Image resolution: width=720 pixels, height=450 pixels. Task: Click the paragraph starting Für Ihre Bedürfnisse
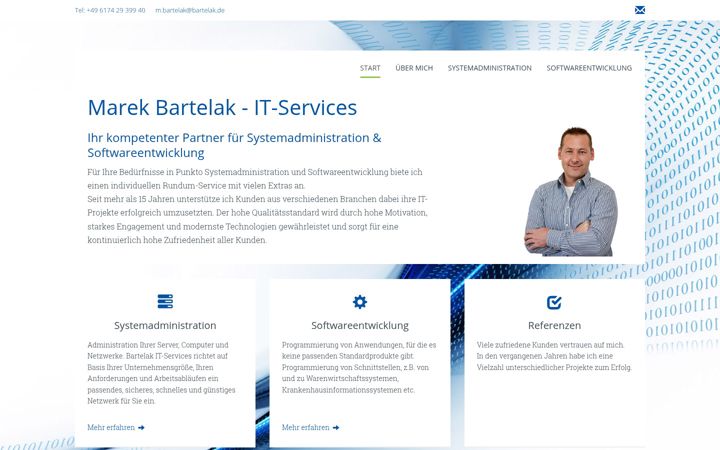(255, 179)
